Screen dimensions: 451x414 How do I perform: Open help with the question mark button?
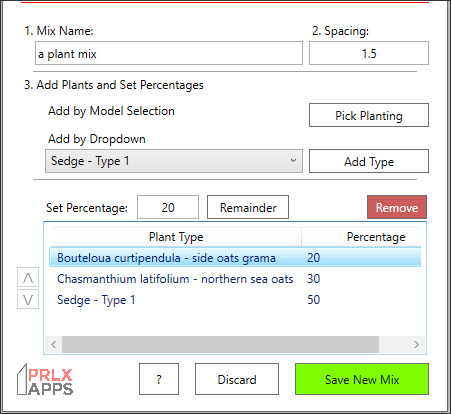pos(159,379)
